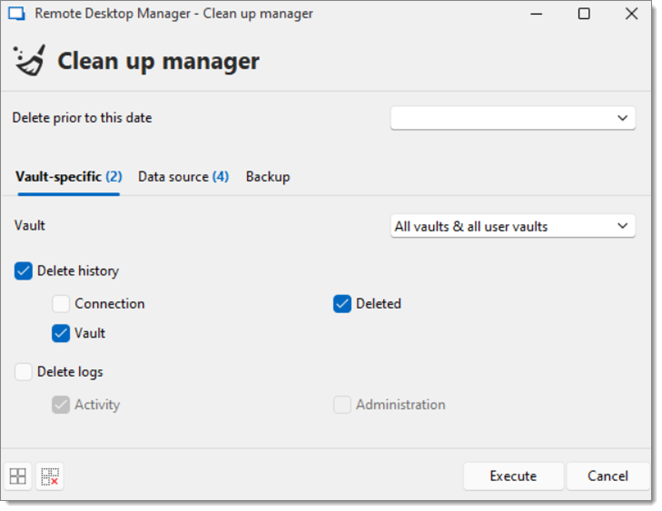Screen dimensions: 662x511
Task: Click the Execute button
Action: click(513, 476)
